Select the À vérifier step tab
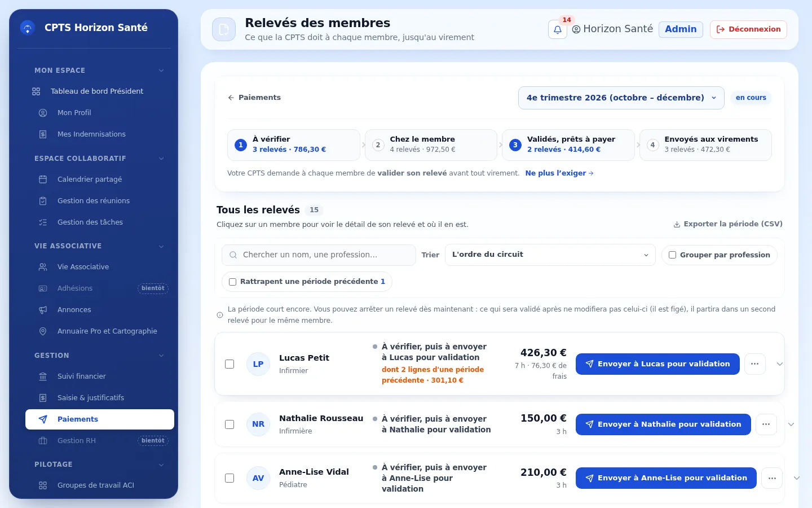The image size is (812, 508). tap(293, 145)
